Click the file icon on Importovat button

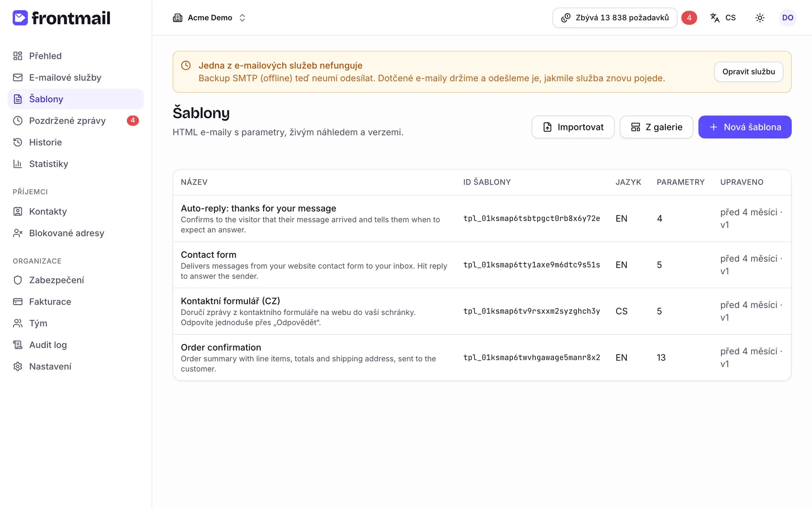pos(547,127)
